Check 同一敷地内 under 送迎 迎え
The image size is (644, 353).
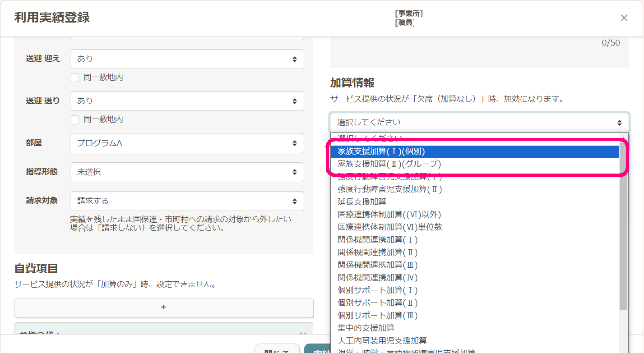[75, 78]
